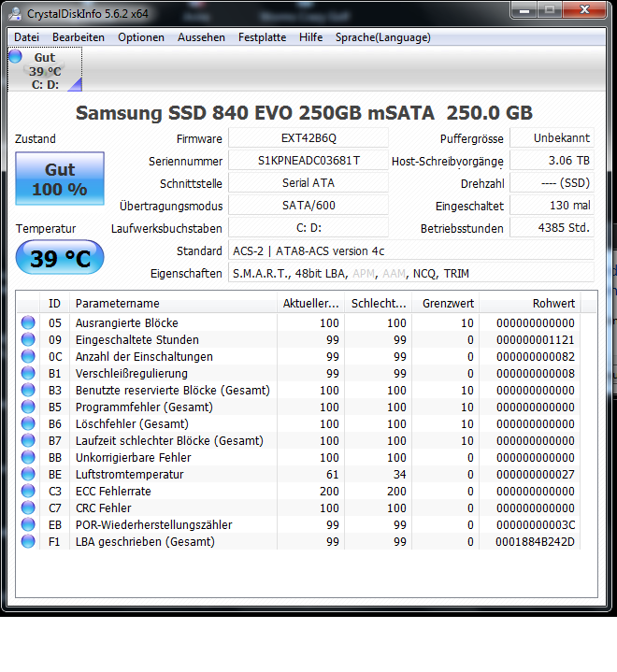Click the Parametername column header
617x672 pixels.
[x=173, y=304]
